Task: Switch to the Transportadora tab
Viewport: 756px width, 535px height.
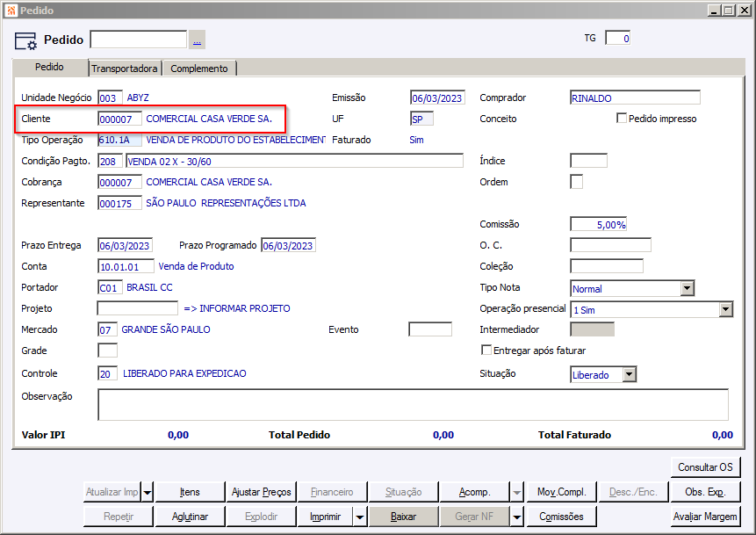Action: click(x=125, y=69)
